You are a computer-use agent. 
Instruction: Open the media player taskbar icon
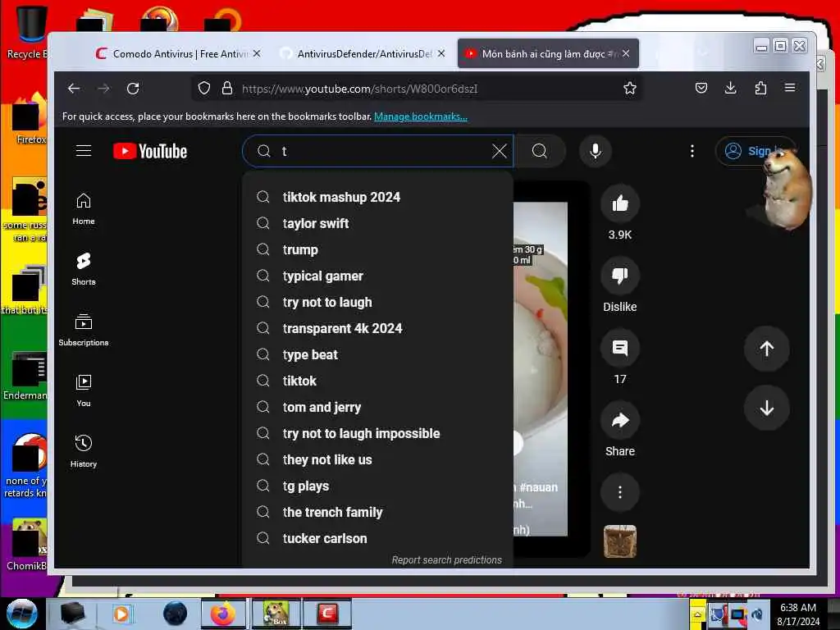pos(121,614)
